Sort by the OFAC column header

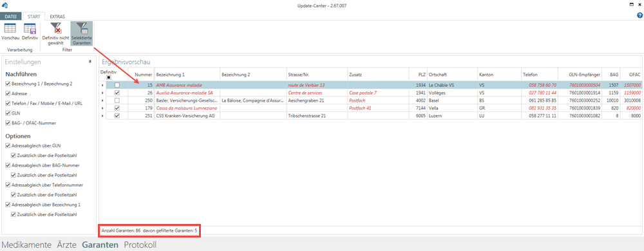click(632, 75)
